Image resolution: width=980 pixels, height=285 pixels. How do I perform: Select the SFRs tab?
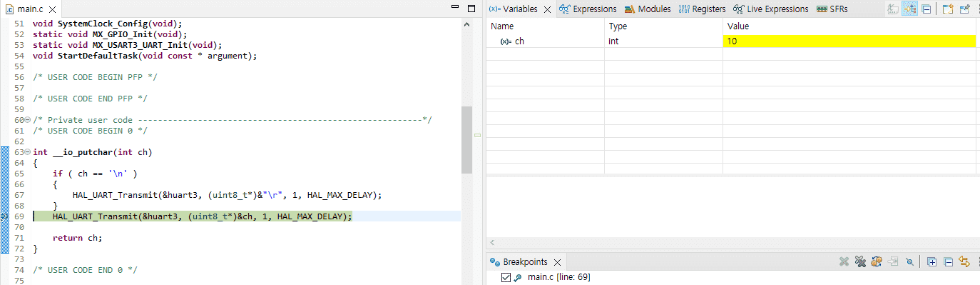coord(832,9)
